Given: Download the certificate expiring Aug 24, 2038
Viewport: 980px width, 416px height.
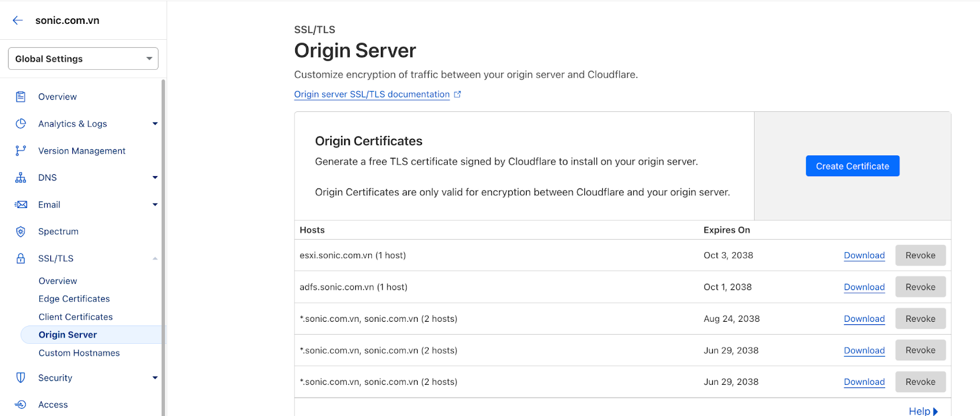Looking at the screenshot, I should click(x=864, y=319).
